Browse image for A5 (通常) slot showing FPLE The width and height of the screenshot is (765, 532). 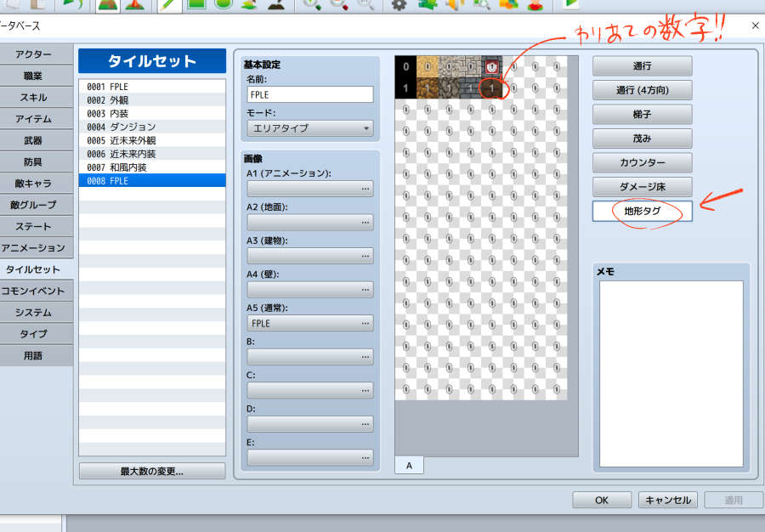click(310, 323)
